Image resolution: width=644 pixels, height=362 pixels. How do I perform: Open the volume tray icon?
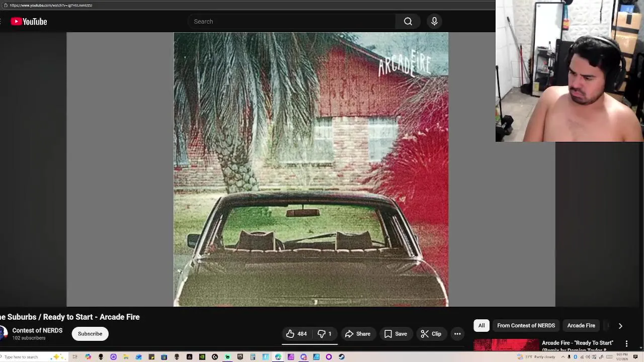pyautogui.click(x=588, y=357)
